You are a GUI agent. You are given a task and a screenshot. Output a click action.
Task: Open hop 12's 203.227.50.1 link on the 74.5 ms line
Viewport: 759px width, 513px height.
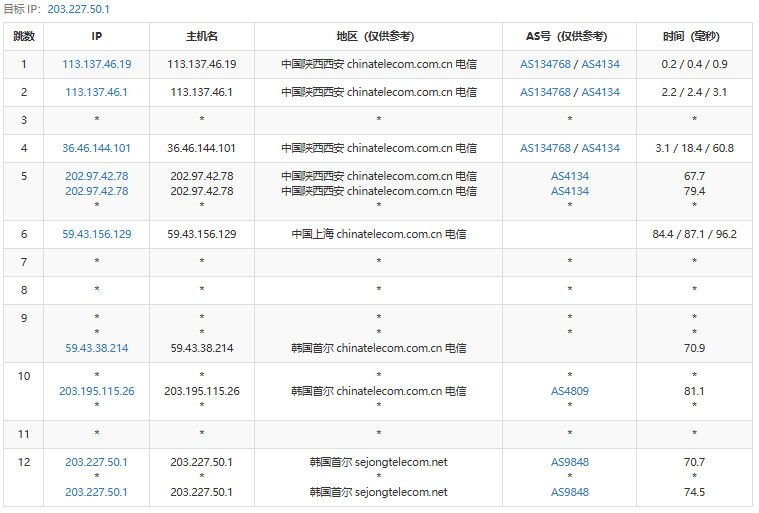coord(97,492)
